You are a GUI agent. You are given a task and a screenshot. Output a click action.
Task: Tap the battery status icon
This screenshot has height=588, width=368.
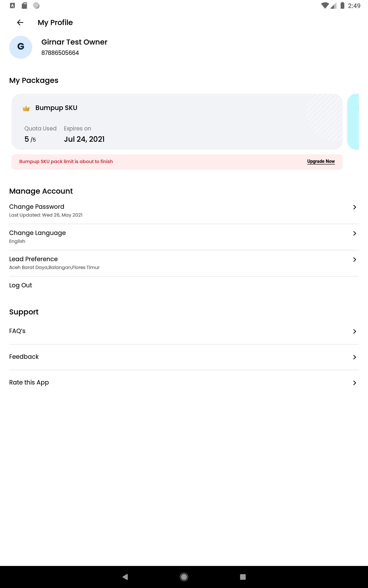(x=342, y=5)
